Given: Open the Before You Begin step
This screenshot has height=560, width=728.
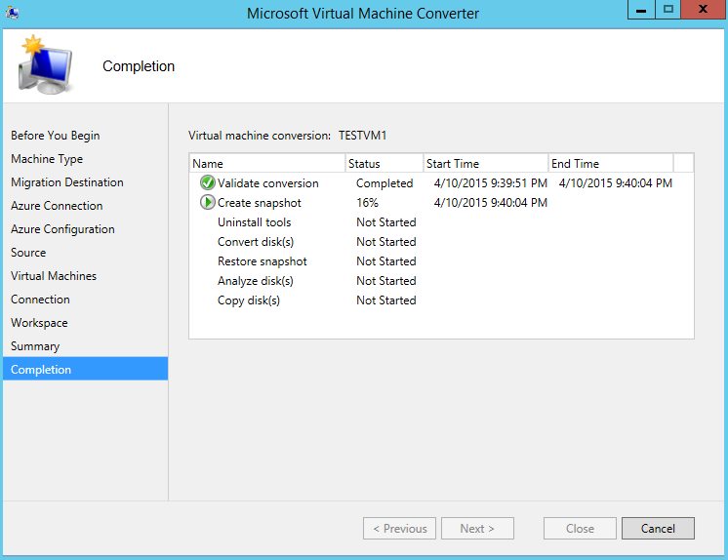Looking at the screenshot, I should [x=56, y=136].
